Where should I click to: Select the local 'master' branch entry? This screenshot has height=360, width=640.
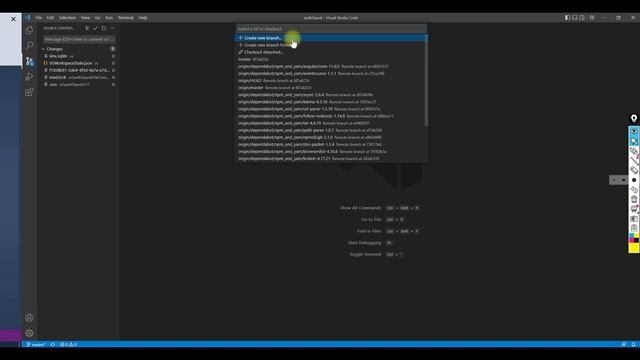(331, 59)
